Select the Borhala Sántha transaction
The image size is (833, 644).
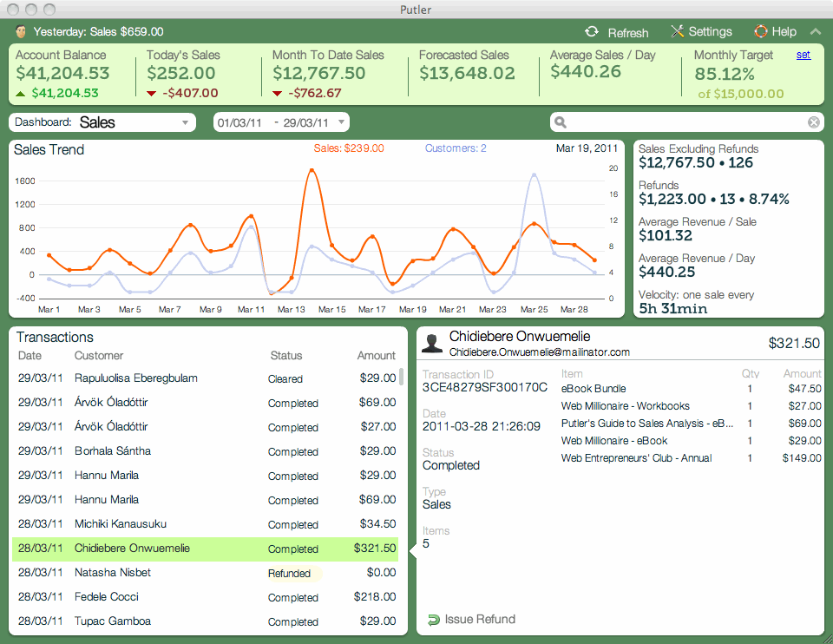click(x=206, y=451)
